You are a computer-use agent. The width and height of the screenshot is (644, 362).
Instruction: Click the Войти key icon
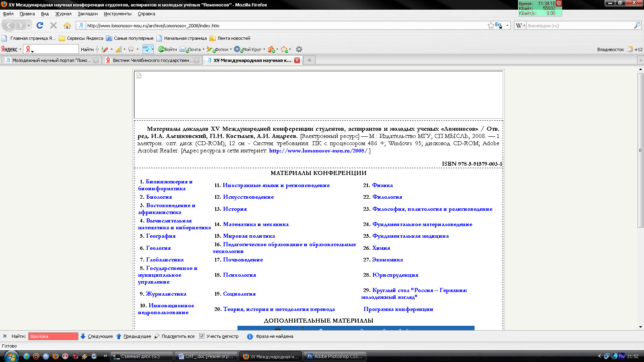click(161, 49)
